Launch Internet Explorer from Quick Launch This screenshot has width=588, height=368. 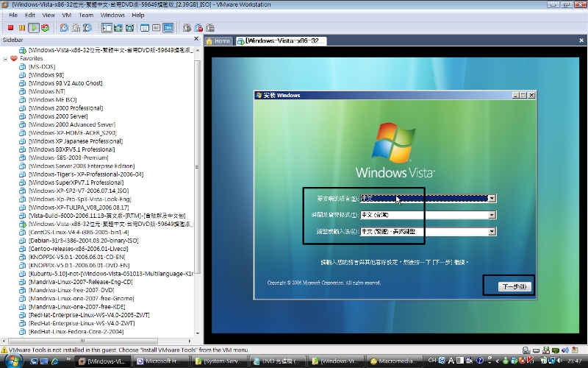click(54, 361)
